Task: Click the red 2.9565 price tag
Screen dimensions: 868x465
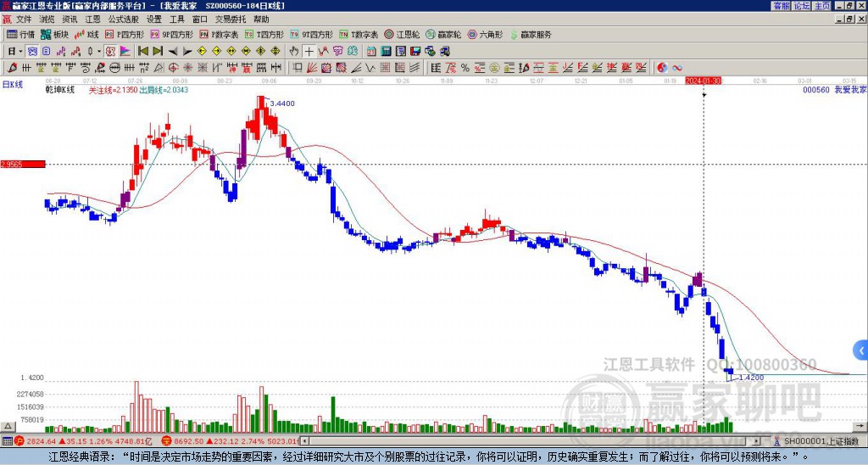Action: 23,164
